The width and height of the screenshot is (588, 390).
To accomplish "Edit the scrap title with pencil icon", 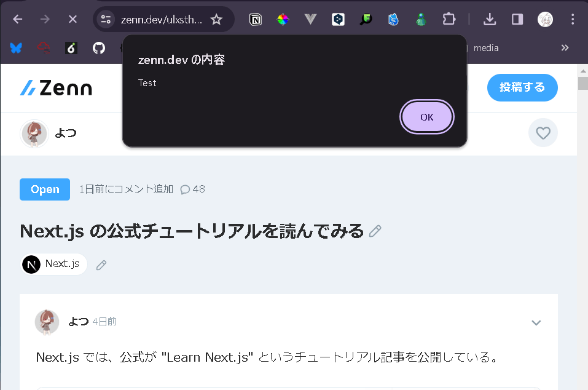I will click(x=375, y=231).
